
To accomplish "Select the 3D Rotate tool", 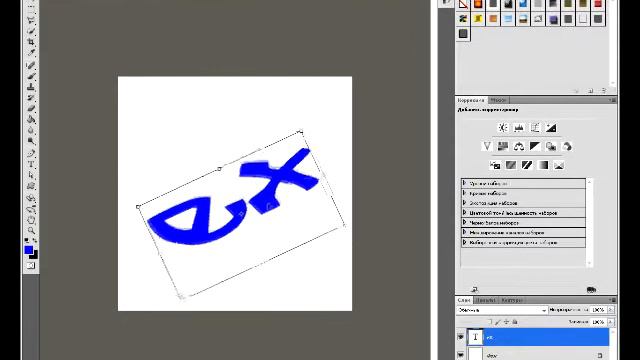I will point(31,198).
